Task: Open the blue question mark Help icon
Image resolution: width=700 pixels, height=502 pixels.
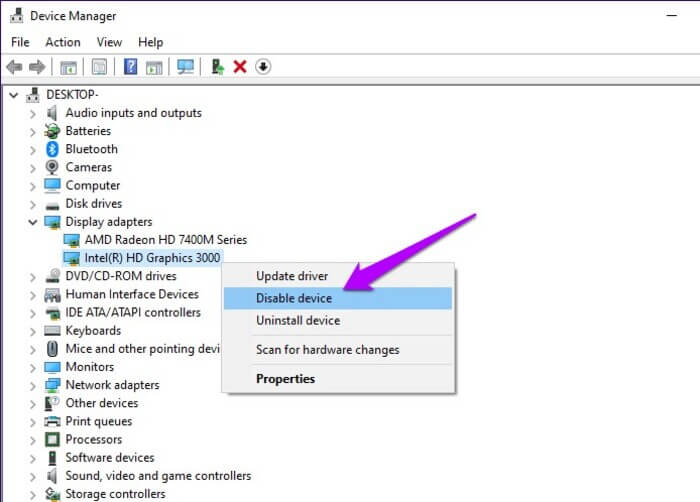Action: (130, 67)
